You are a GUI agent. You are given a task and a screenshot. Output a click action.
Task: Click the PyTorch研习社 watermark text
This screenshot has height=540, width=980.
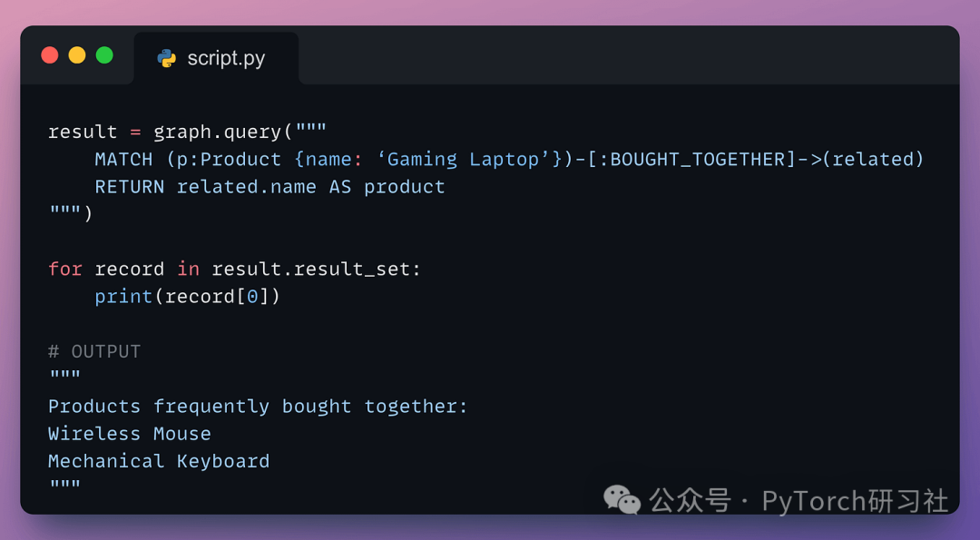[854, 500]
